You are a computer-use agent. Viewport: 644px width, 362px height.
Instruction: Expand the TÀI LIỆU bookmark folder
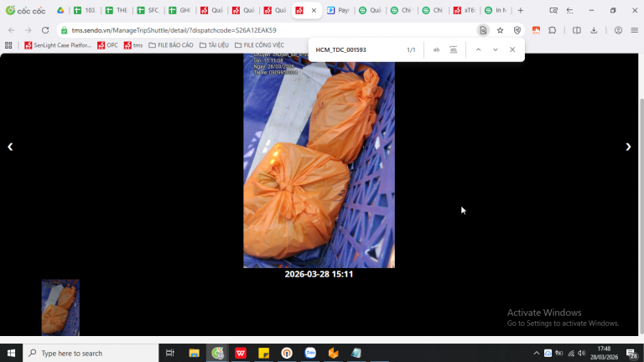pos(214,45)
